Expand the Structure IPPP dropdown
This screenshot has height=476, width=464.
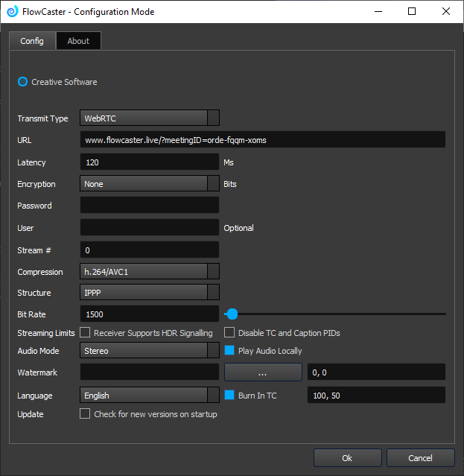(149, 293)
